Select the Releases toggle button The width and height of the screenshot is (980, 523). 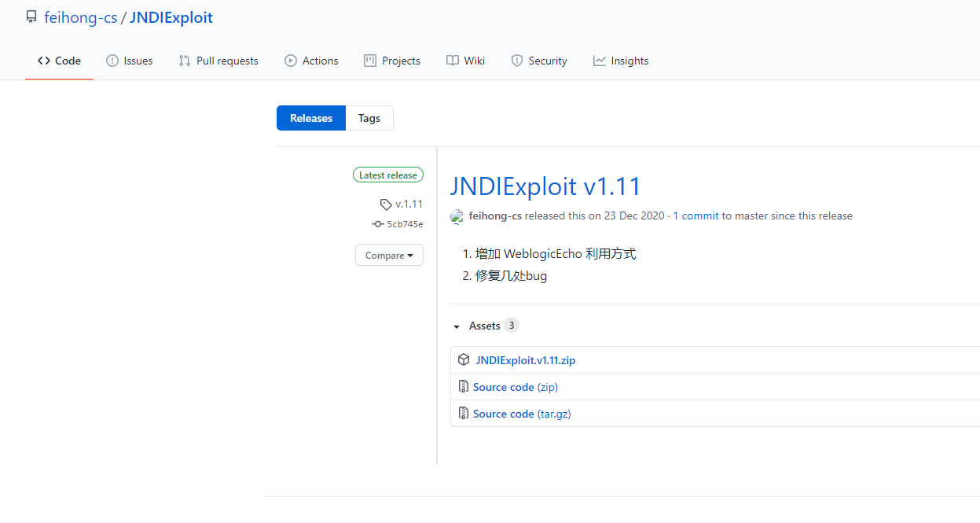pyautogui.click(x=311, y=118)
